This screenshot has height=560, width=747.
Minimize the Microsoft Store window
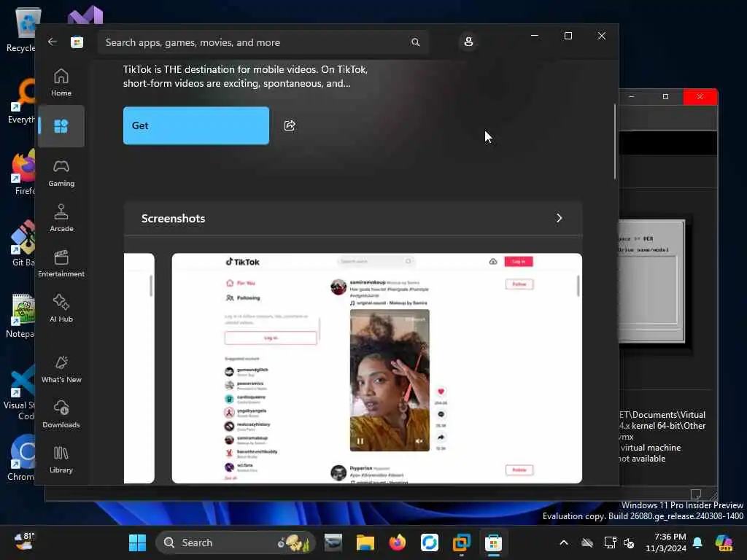[x=535, y=36]
